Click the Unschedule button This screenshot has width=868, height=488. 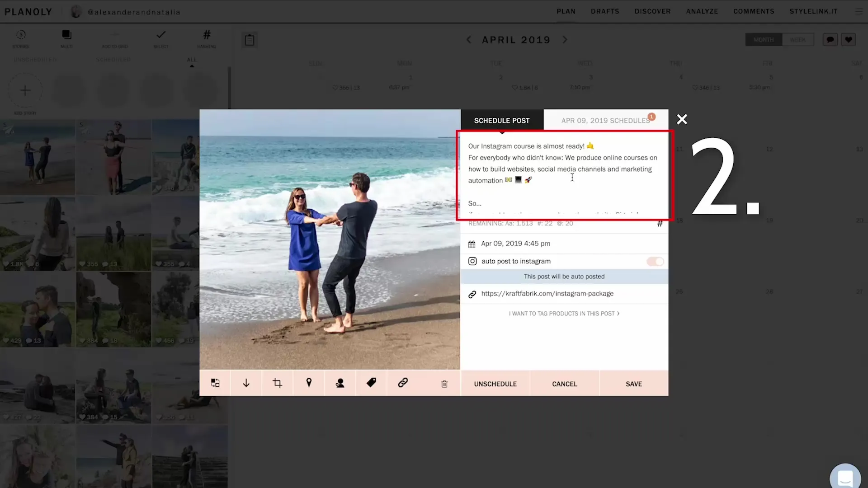click(495, 384)
